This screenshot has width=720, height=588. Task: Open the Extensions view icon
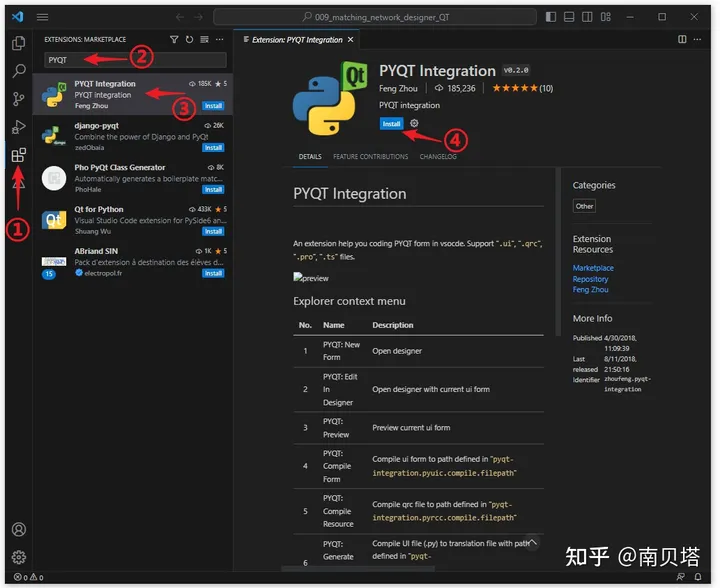[18, 155]
